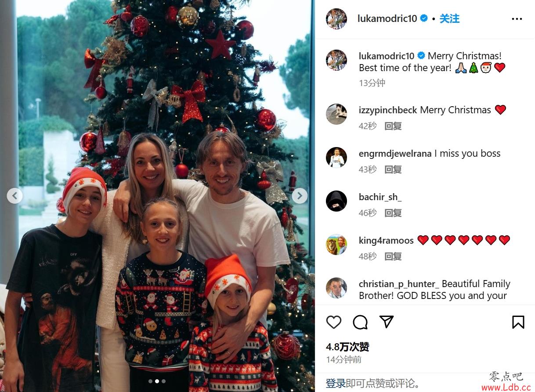Click the 登录 login link
The width and height of the screenshot is (535, 392).
pos(336,383)
